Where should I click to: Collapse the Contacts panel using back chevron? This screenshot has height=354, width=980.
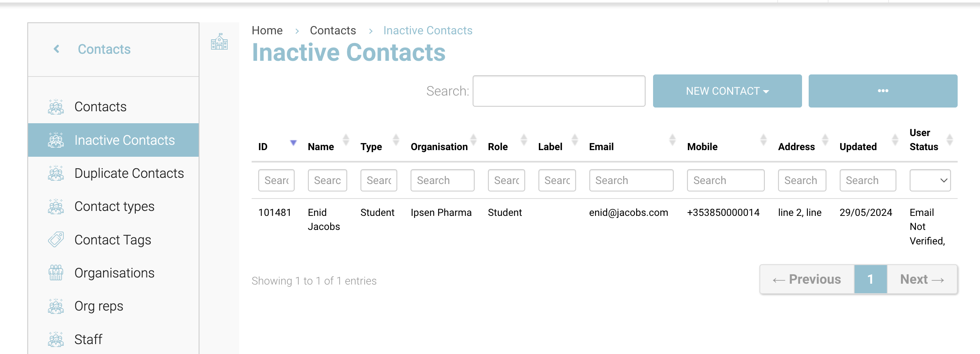coord(56,49)
